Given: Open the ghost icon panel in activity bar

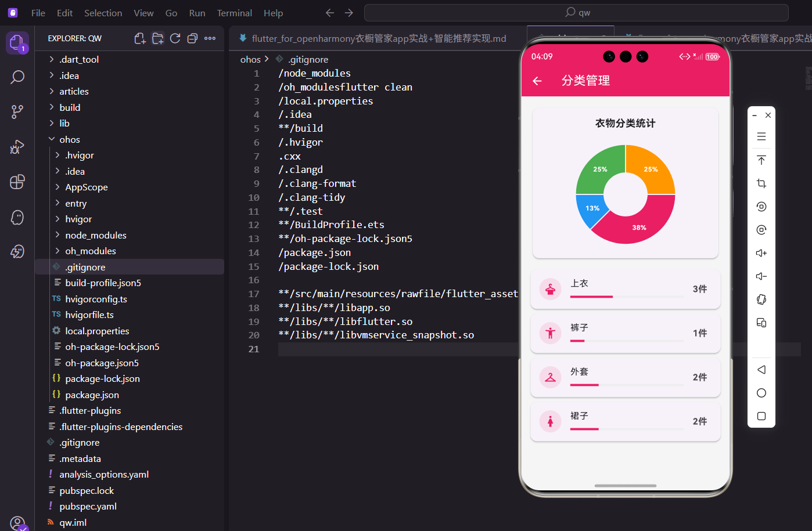Looking at the screenshot, I should 17,217.
